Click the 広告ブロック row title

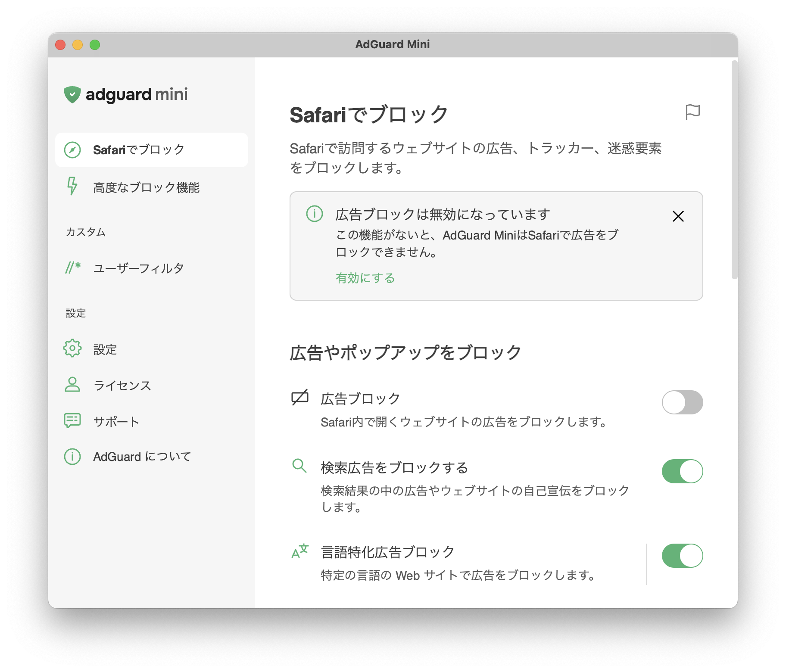coord(360,398)
